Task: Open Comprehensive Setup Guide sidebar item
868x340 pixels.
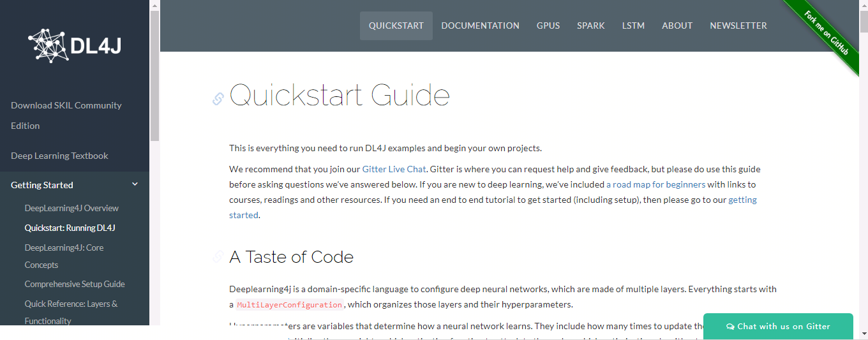Action: (x=75, y=284)
